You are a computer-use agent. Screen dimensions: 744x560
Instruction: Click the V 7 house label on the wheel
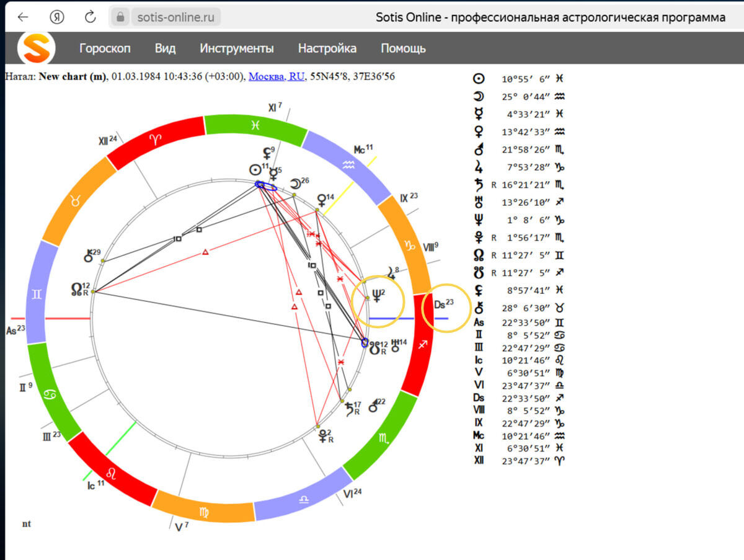coord(182,527)
